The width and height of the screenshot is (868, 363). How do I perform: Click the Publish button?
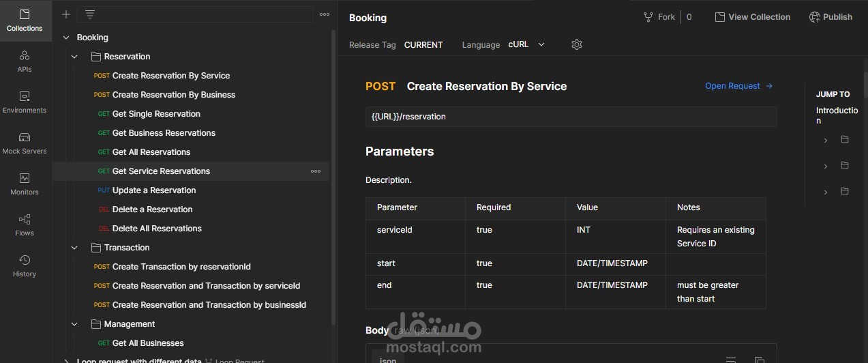(830, 17)
